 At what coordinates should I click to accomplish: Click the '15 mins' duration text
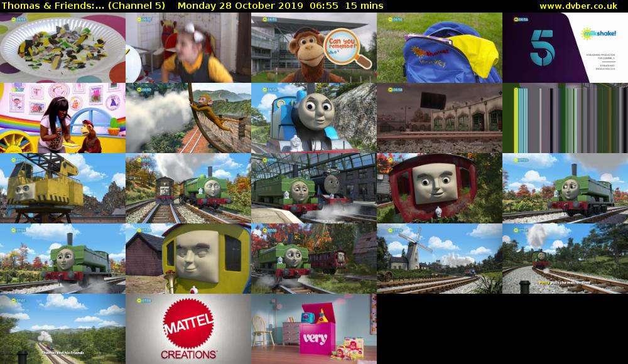click(364, 6)
